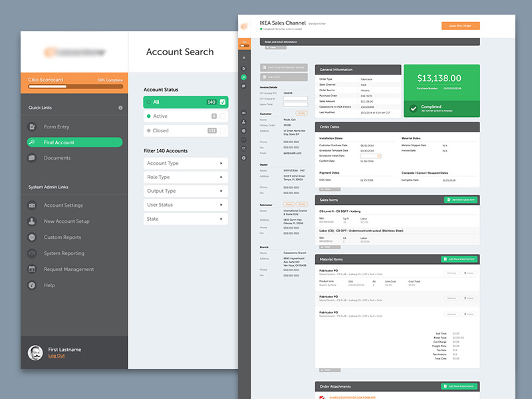Click the New Account Setup person icon
Screen dimensions: 532x399
tap(32, 221)
